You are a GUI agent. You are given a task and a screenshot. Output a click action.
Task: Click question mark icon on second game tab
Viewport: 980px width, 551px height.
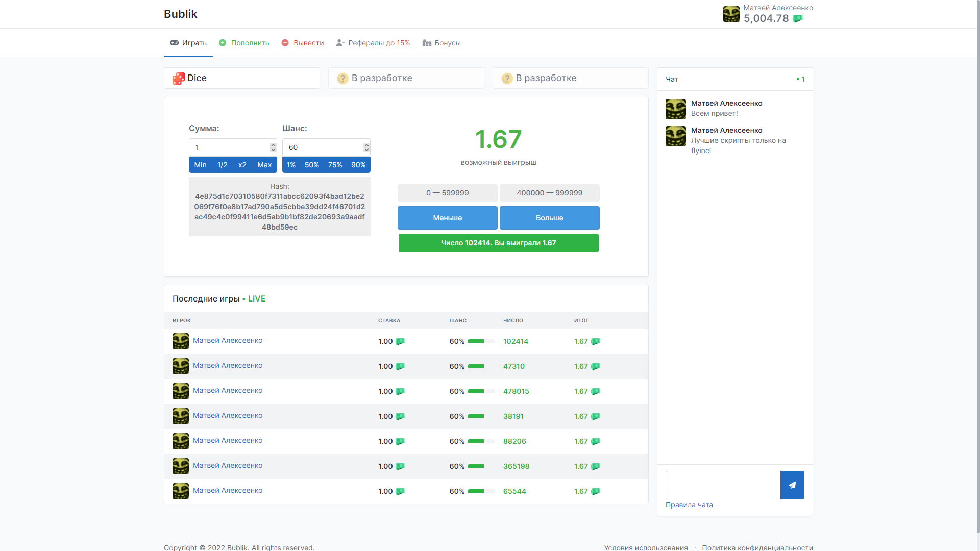pyautogui.click(x=342, y=79)
